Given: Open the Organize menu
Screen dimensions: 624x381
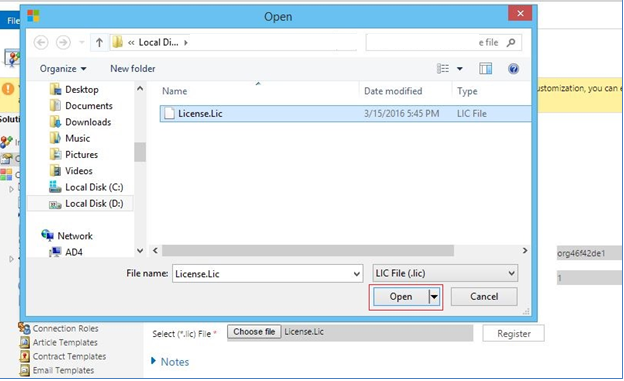Looking at the screenshot, I should 63,69.
